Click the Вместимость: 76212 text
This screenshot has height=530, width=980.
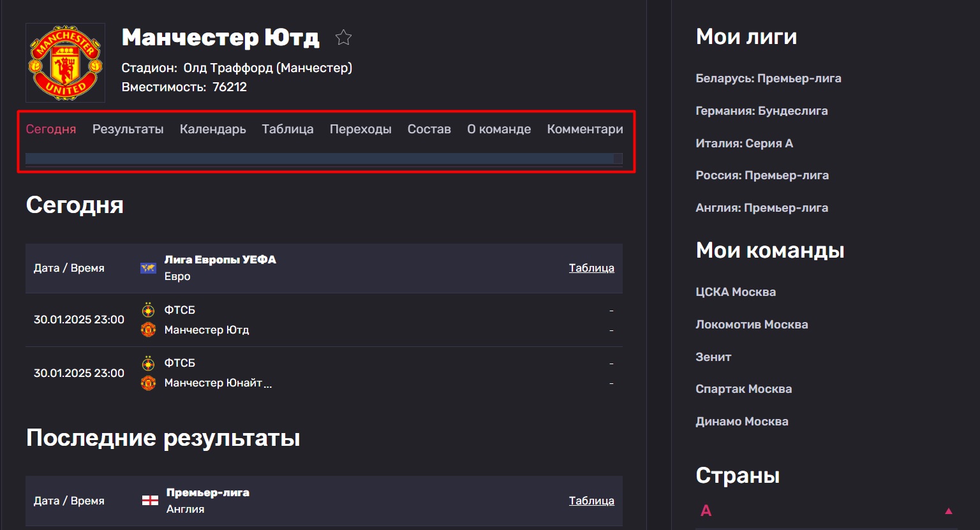tap(184, 87)
